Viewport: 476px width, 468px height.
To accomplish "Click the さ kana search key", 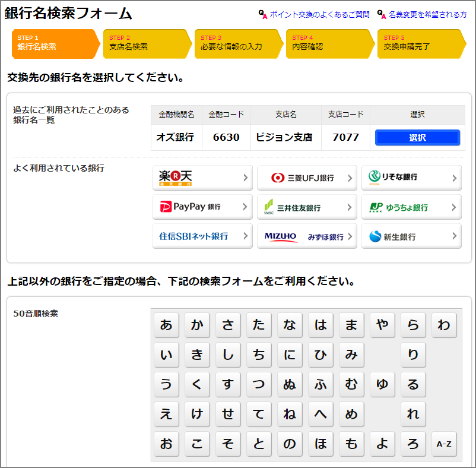I will 228,325.
